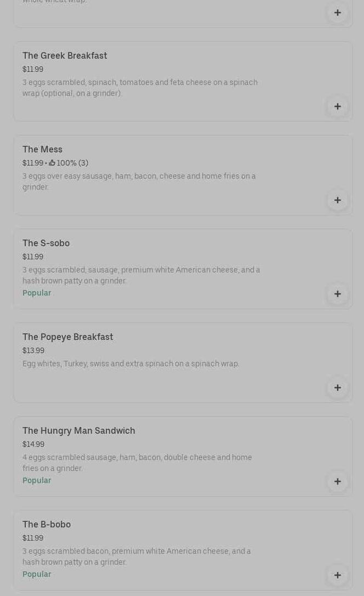Viewport: 364px width, 596px height.
Task: Click thumbs-up rating icon on The Mess
Action: pos(52,163)
